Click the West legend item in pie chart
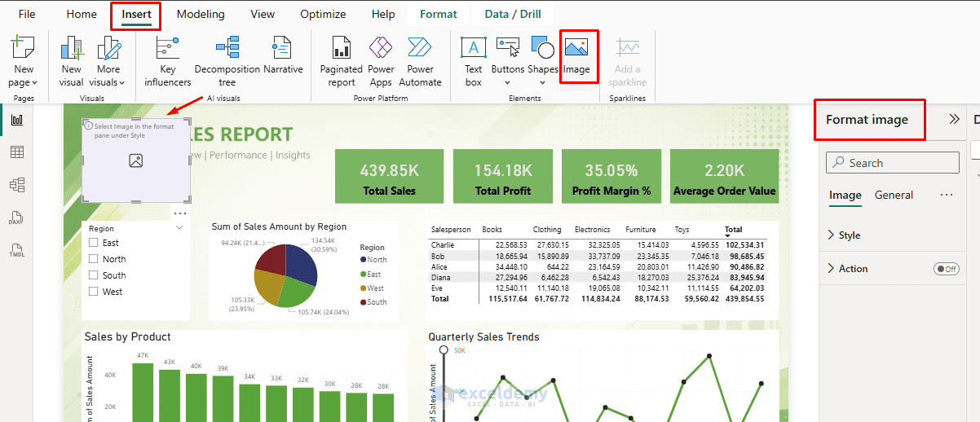Viewport: 980px width, 422px height. pyautogui.click(x=371, y=288)
